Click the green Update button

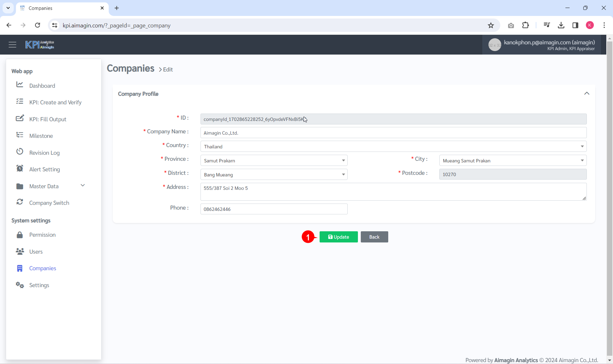tap(338, 237)
